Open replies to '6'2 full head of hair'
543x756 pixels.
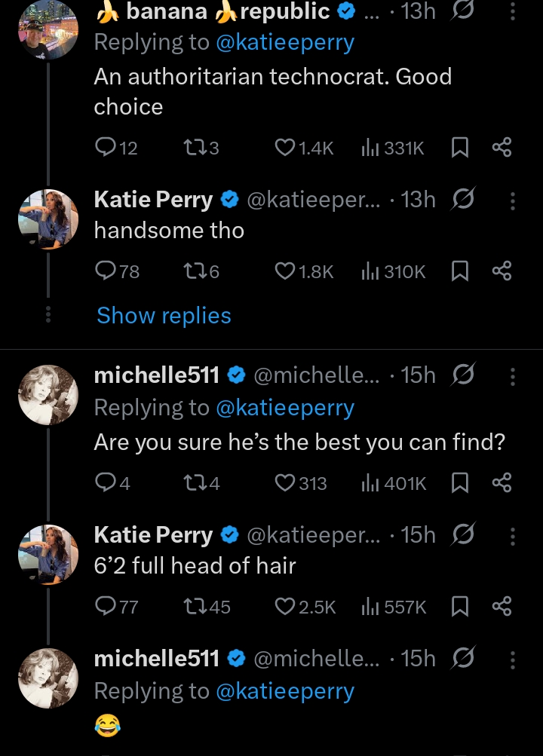coord(117,607)
